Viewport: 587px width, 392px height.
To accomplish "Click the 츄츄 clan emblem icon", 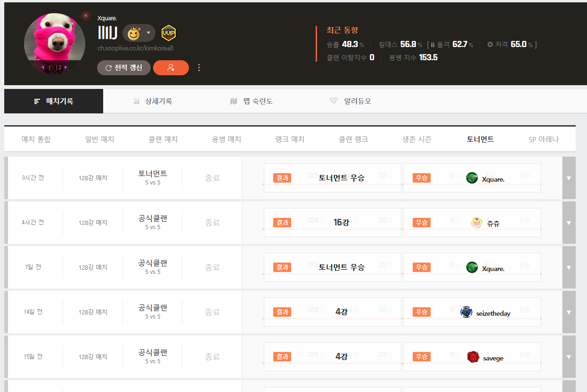I will coord(477,223).
